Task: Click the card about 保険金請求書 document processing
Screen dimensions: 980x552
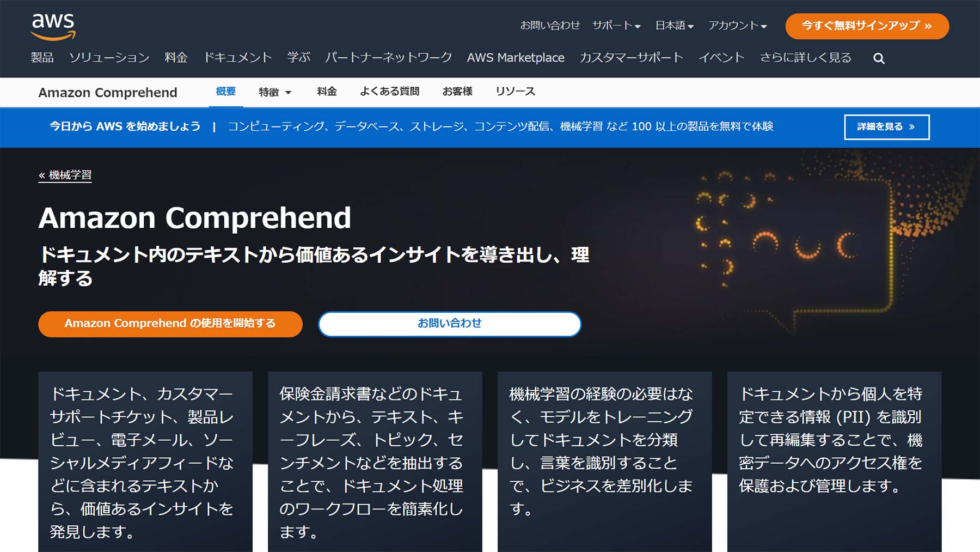Action: (x=375, y=462)
